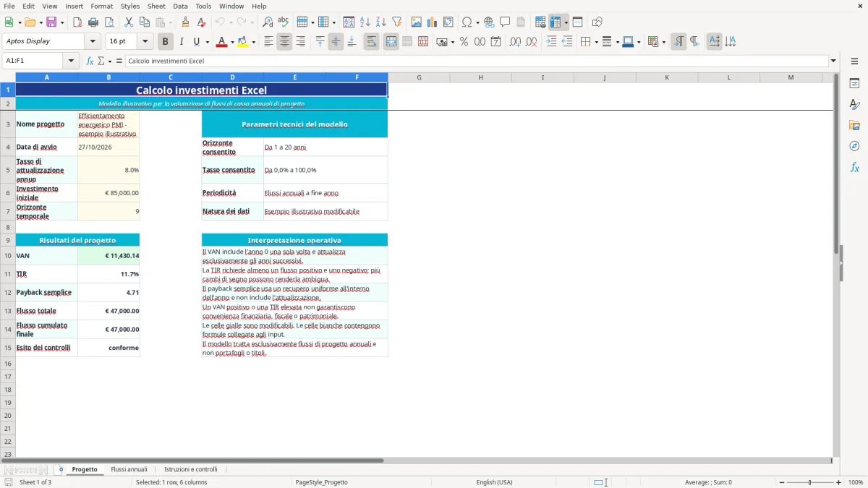Toggle Align Left button
Image resolution: width=868 pixels, height=488 pixels.
click(268, 42)
